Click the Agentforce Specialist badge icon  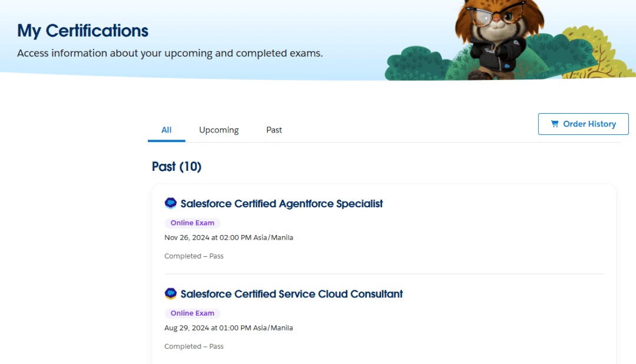click(171, 203)
